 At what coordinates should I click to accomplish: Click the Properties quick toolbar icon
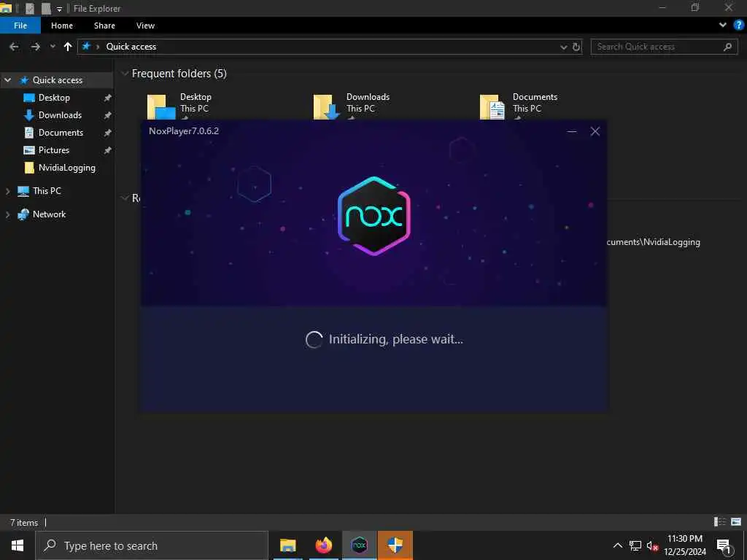point(29,8)
